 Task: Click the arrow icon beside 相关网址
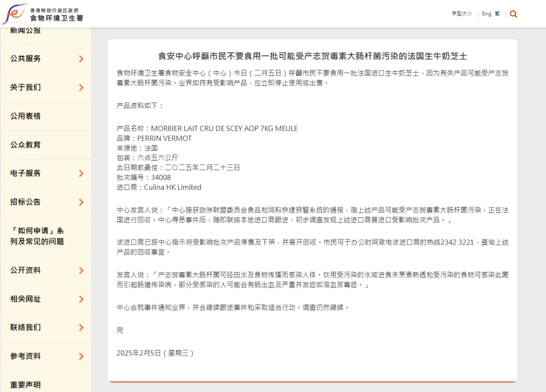pos(81,300)
